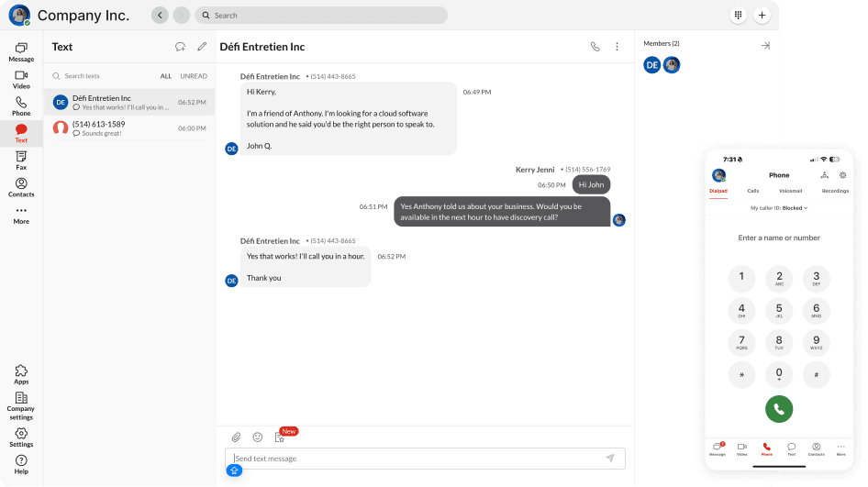Open the (514) 613-1589 conversation
This screenshot has width=868, height=487.
tap(128, 128)
